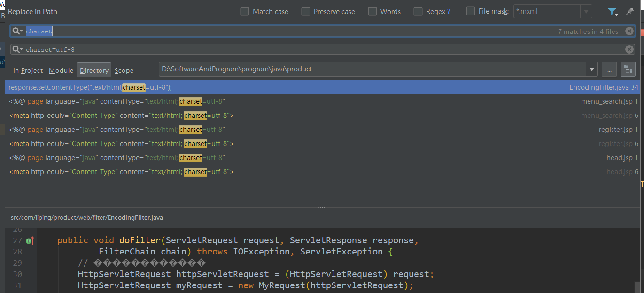This screenshot has height=293, width=644.
Task: Expand the File mask dropdown
Action: [x=586, y=11]
